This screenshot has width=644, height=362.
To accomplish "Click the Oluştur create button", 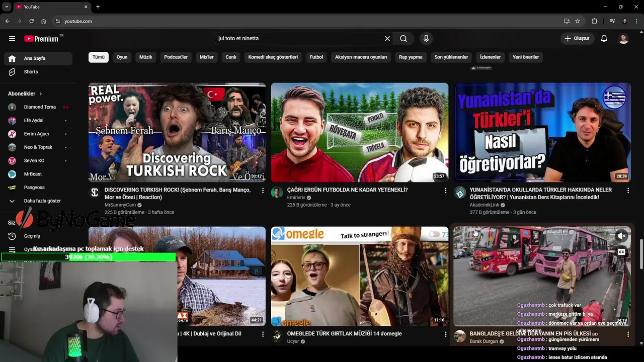I will 577,39.
